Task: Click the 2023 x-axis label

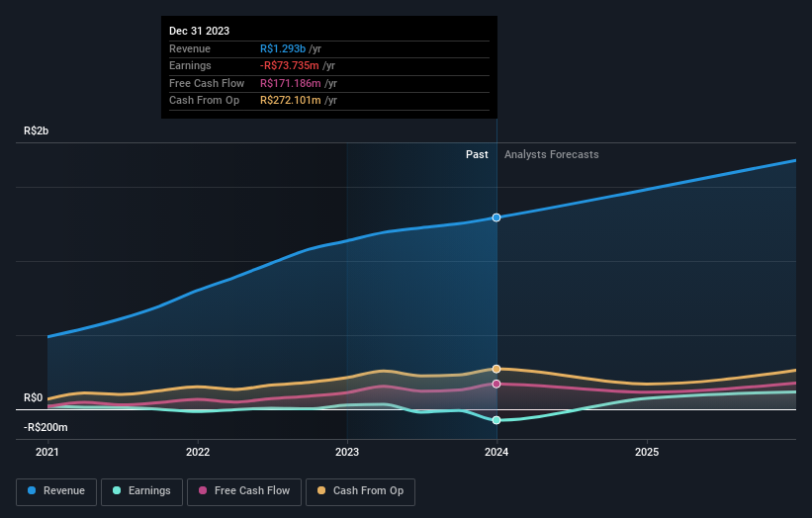Action: [347, 453]
